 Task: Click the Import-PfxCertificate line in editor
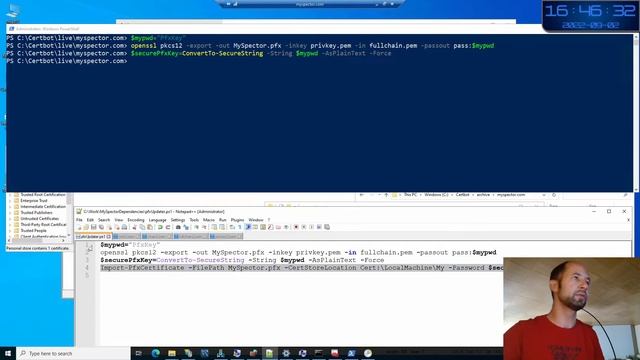[x=302, y=268]
